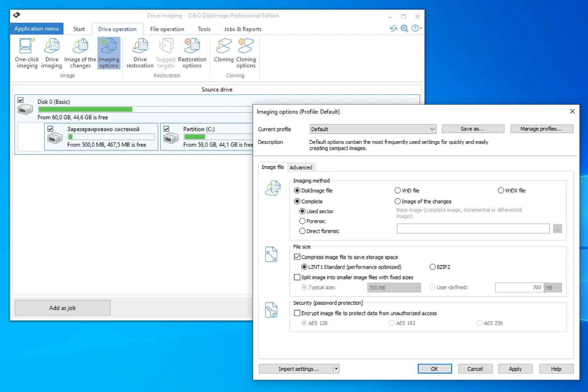588x392 pixels.
Task: Enable Encrypt image file protection
Action: point(298,313)
